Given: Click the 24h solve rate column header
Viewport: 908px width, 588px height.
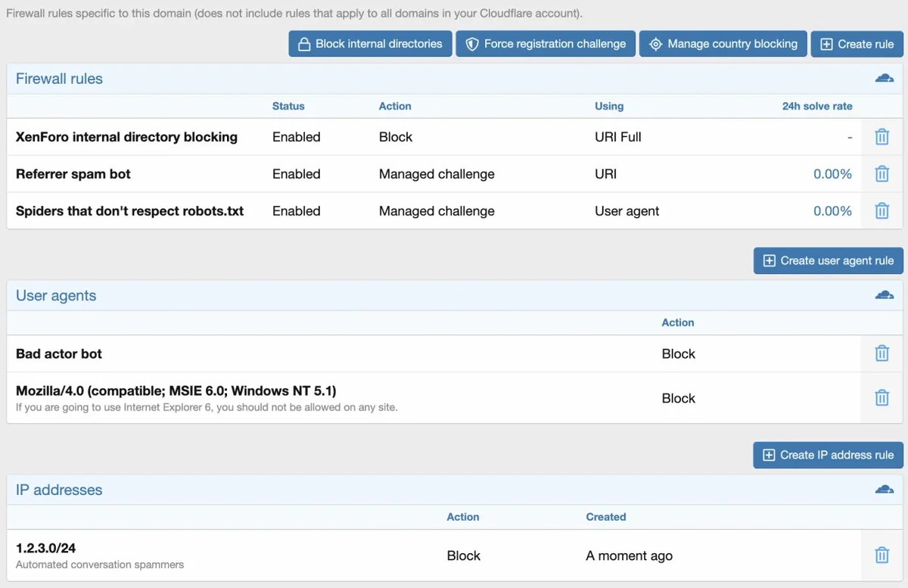Looking at the screenshot, I should pyautogui.click(x=817, y=106).
